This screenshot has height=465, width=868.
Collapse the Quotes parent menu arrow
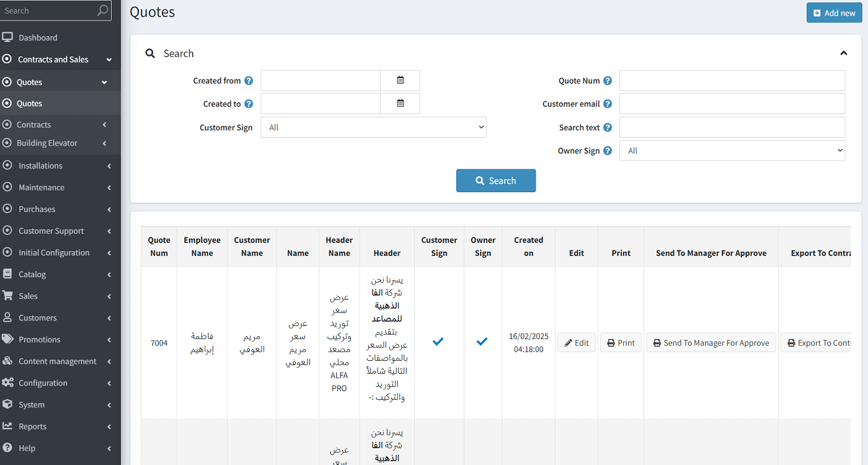[x=104, y=82]
